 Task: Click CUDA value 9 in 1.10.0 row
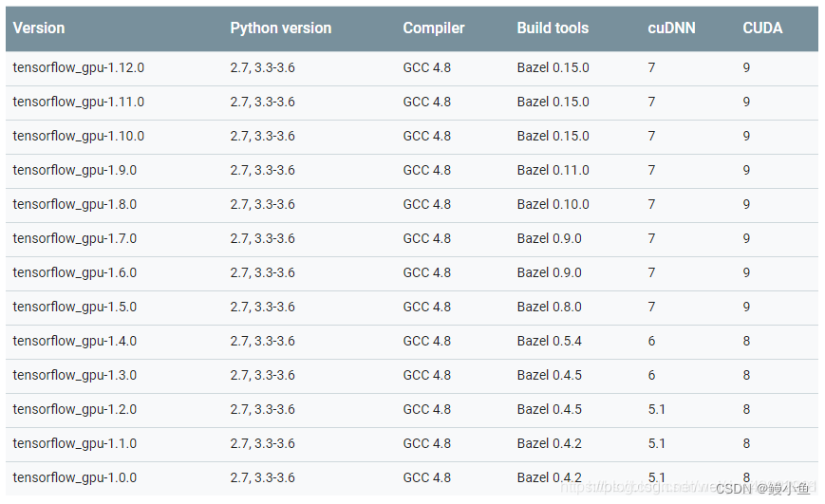click(746, 137)
